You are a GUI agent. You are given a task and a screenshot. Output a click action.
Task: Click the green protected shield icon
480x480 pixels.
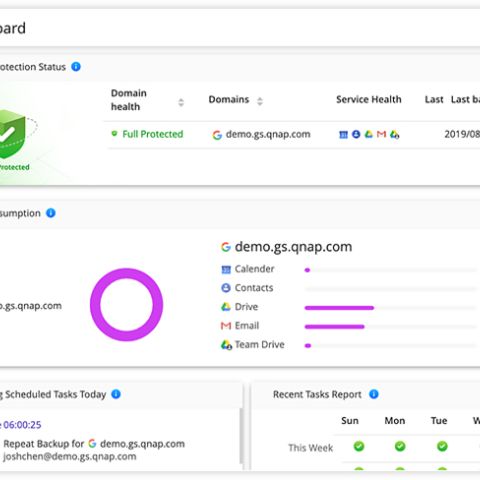point(12,134)
